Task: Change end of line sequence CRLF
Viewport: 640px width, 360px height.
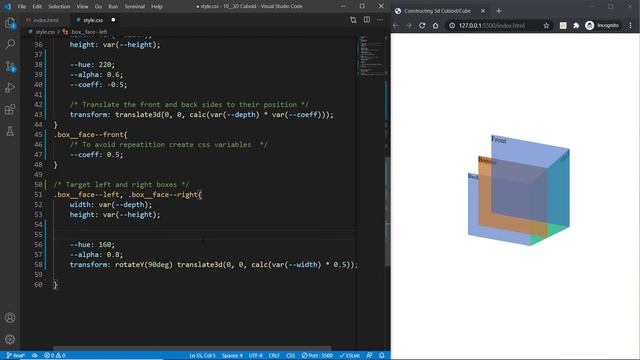Action: (x=274, y=356)
